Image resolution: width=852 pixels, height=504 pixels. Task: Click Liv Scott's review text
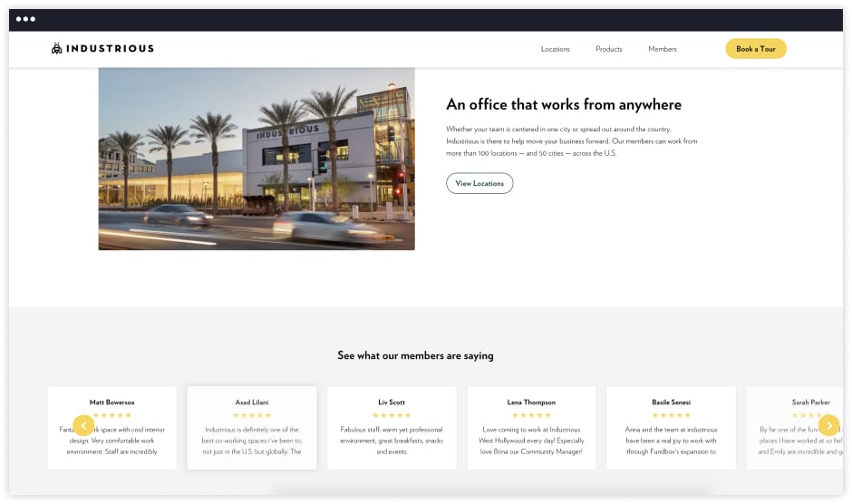[392, 441]
